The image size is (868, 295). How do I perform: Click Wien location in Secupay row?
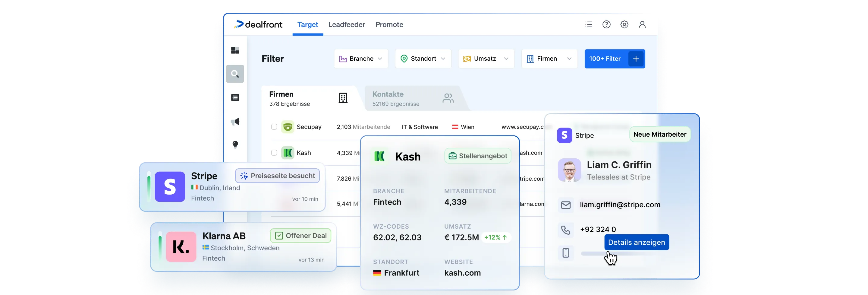(463, 127)
